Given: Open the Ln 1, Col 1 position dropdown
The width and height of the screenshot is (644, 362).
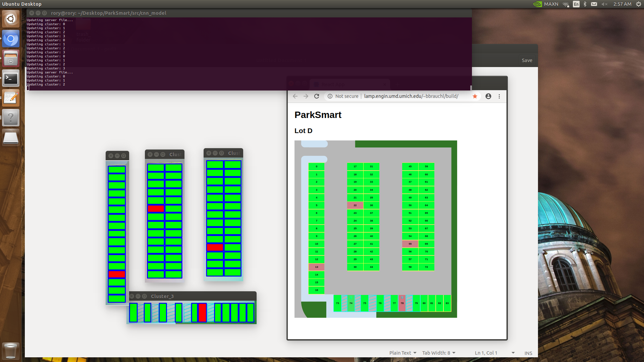Looking at the screenshot, I should pyautogui.click(x=494, y=353).
